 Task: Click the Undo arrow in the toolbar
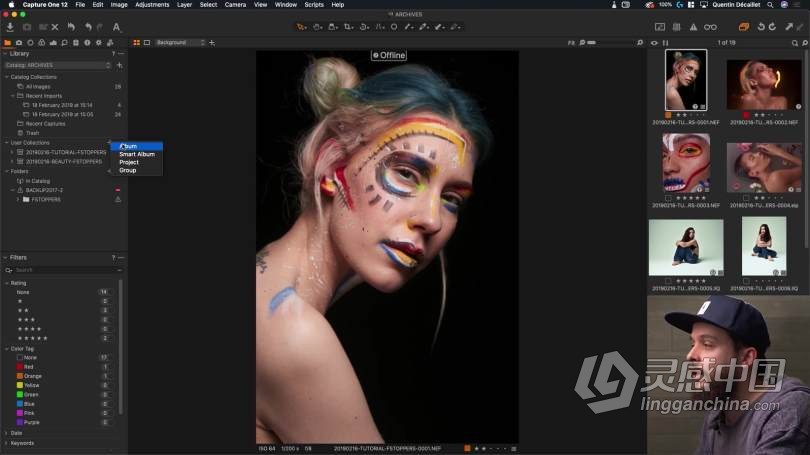coord(88,27)
